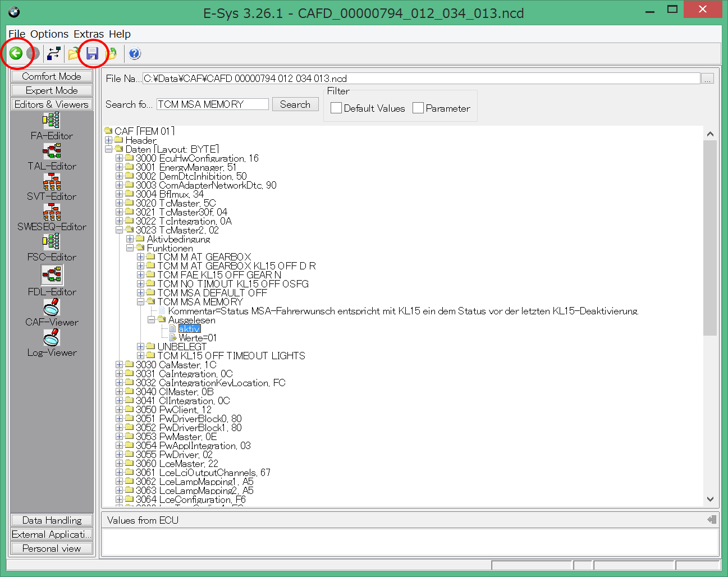The width and height of the screenshot is (728, 577).
Task: Open the Options menu
Action: (49, 34)
